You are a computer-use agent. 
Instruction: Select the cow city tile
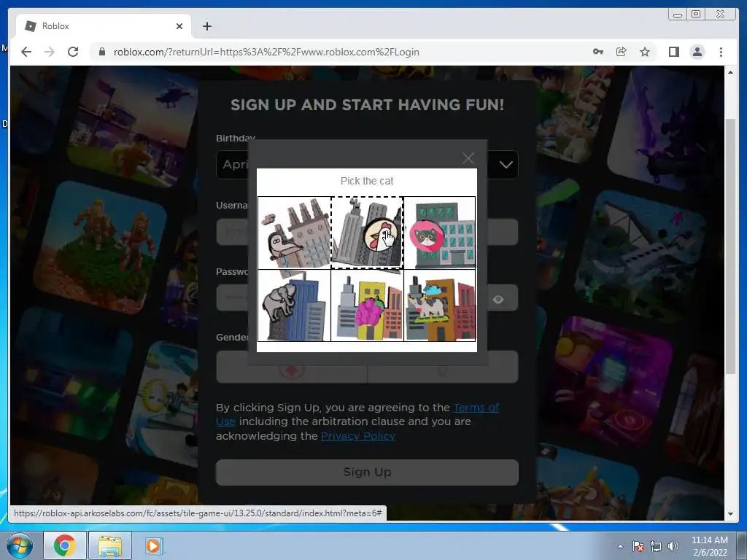(x=440, y=306)
